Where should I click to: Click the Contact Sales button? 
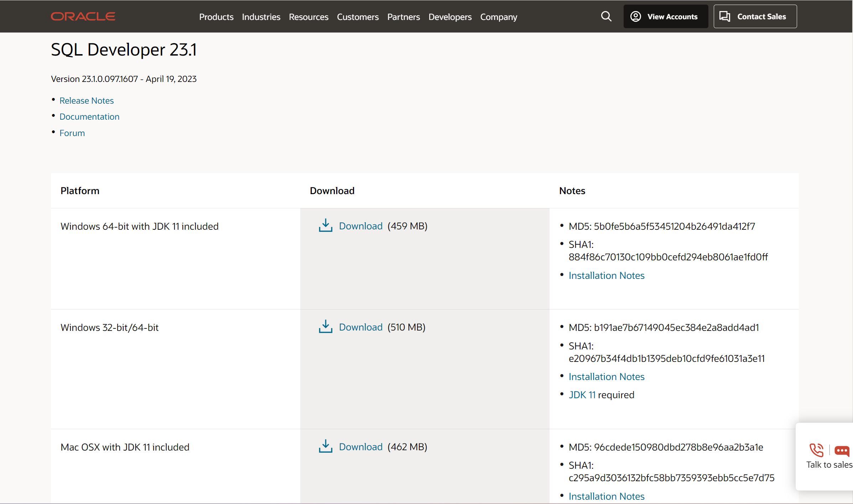coord(755,16)
